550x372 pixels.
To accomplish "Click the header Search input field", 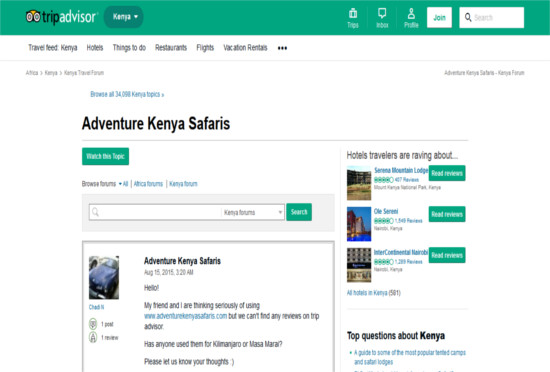I will point(491,18).
